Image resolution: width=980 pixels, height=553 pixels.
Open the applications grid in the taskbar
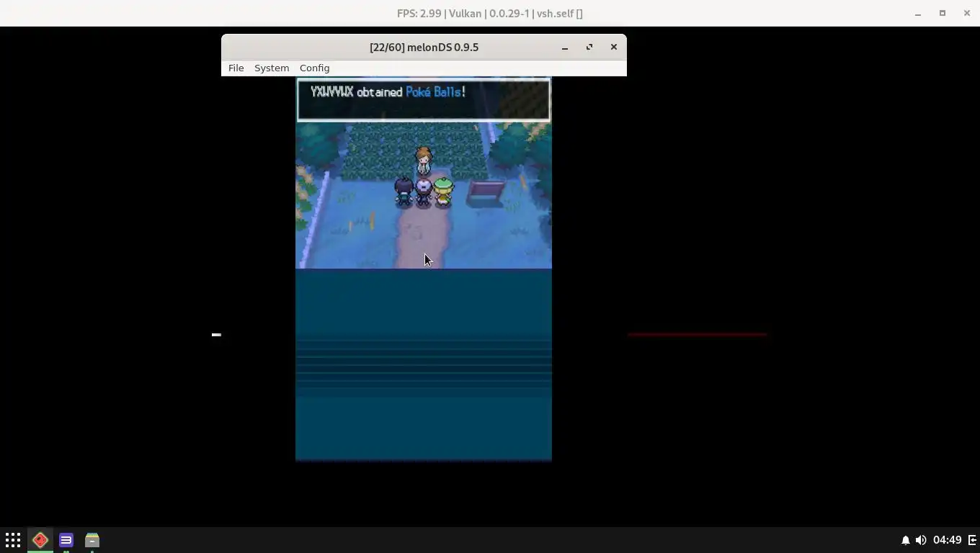click(13, 540)
